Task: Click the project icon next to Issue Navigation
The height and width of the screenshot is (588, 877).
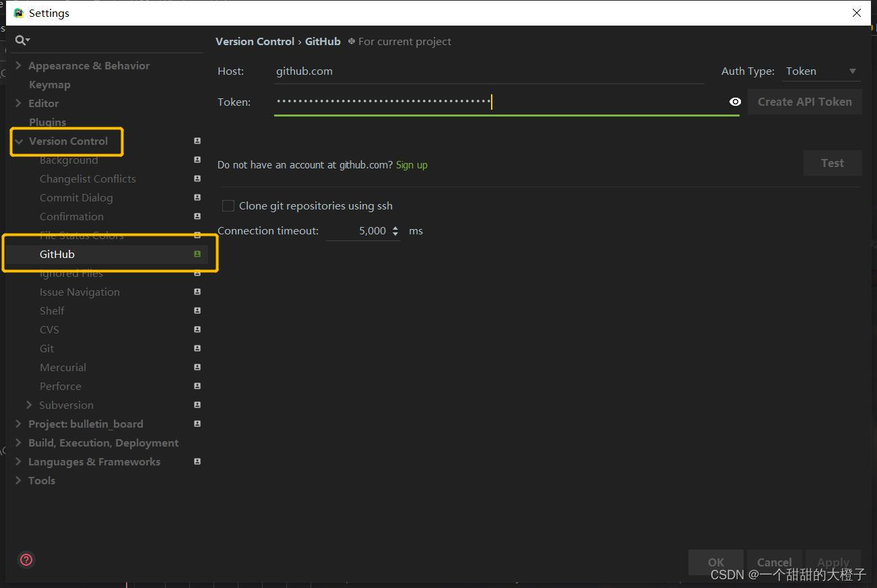Action: [197, 292]
